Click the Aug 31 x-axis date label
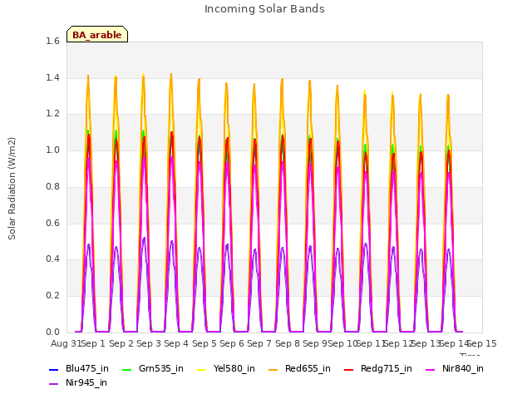532x399 pixels. (x=66, y=343)
